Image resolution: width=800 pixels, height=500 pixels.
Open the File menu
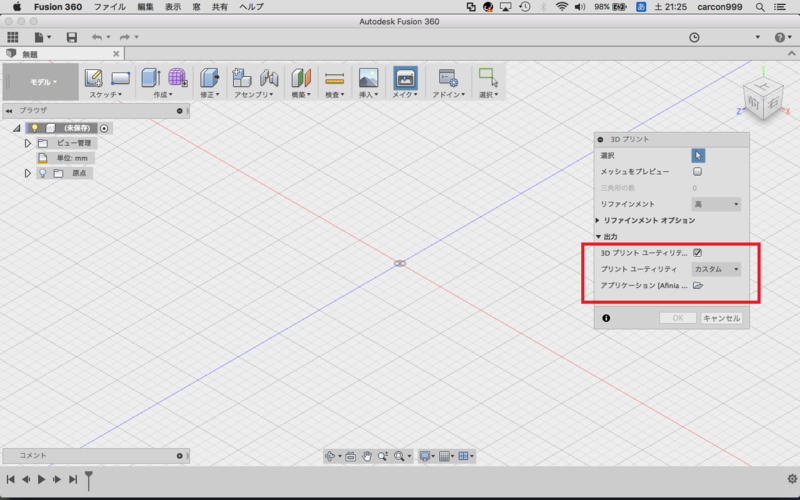click(x=110, y=7)
